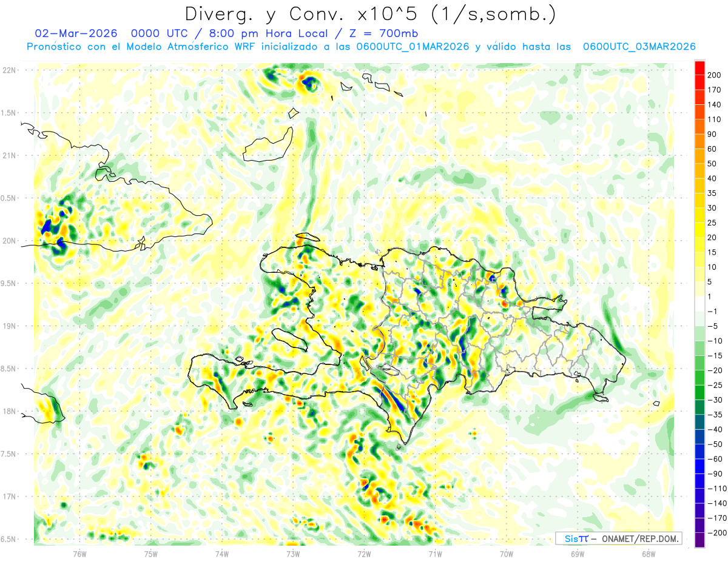Click the '-30' value on the color scale

[x=714, y=400]
